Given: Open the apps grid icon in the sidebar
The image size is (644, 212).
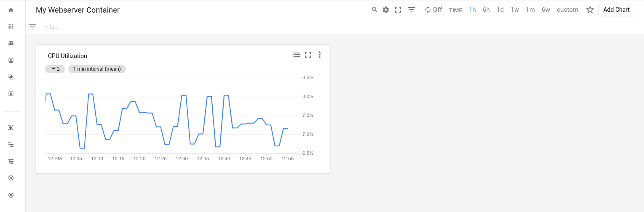Looking at the screenshot, I should pyautogui.click(x=11, y=26).
